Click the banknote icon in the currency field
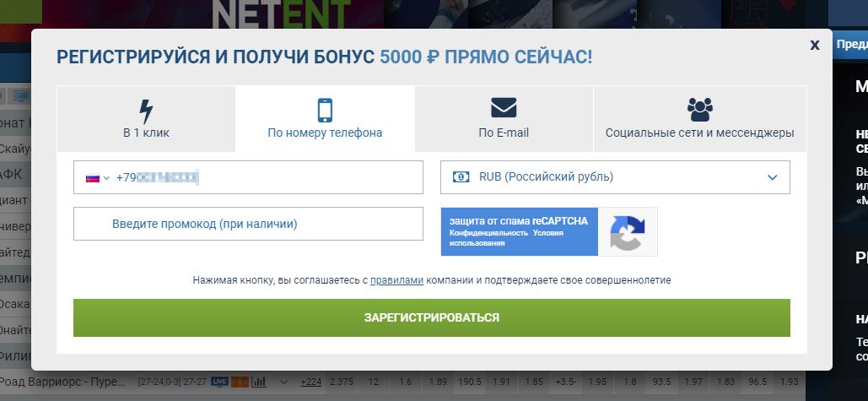Image resolution: width=868 pixels, height=401 pixels. point(461,177)
